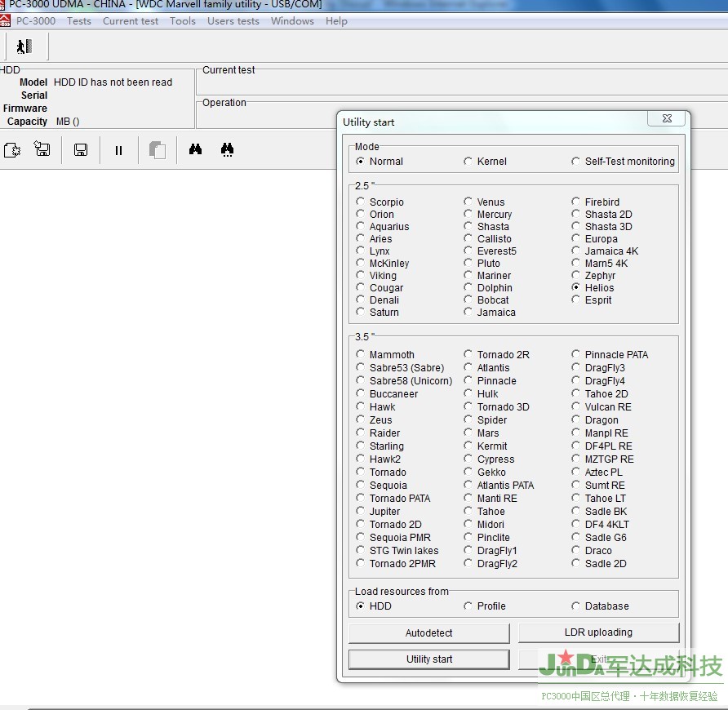Open the Help menu

coord(336,21)
